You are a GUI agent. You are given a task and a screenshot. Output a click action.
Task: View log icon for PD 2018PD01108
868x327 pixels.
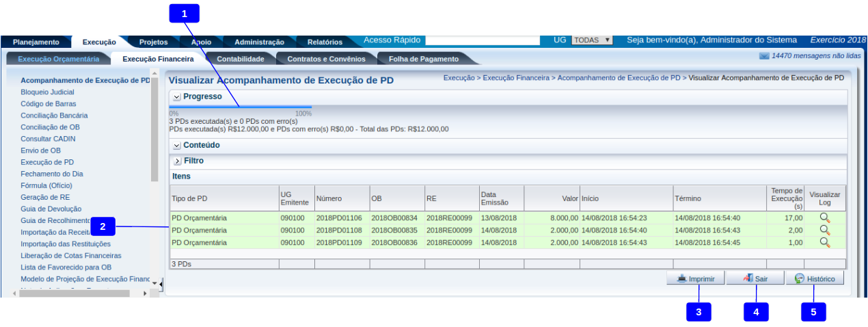[x=824, y=230]
